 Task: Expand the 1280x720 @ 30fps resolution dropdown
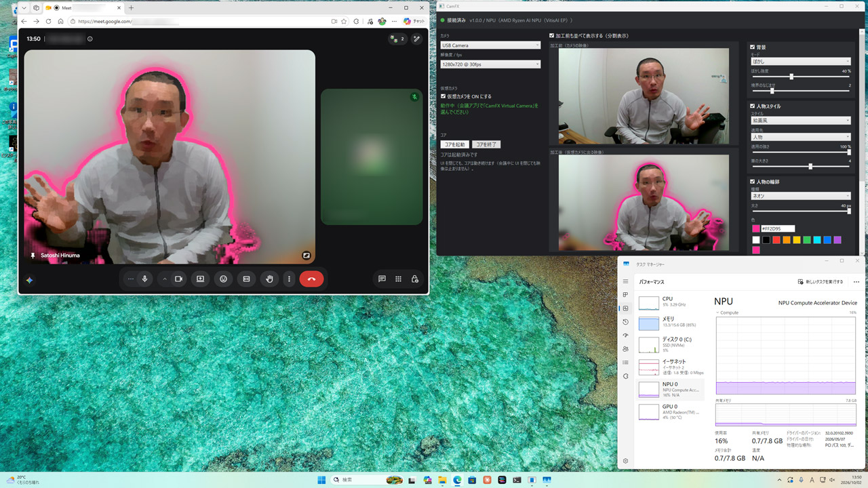point(490,64)
